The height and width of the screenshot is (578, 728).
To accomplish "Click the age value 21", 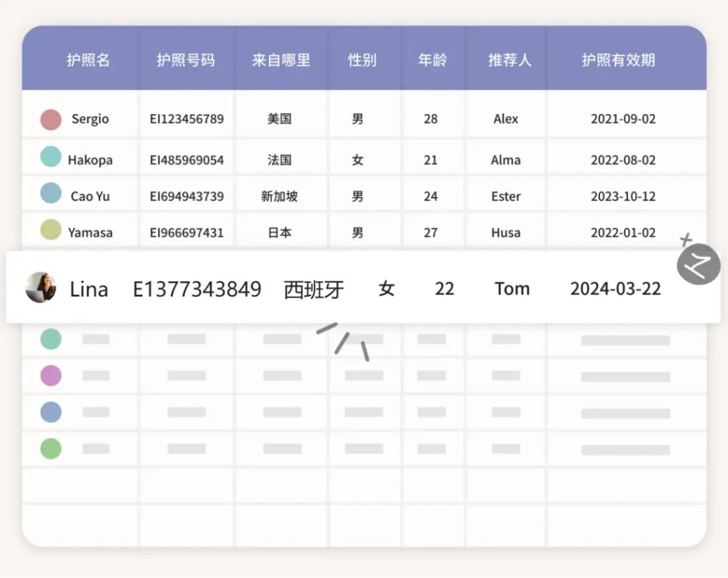I will pyautogui.click(x=430, y=160).
